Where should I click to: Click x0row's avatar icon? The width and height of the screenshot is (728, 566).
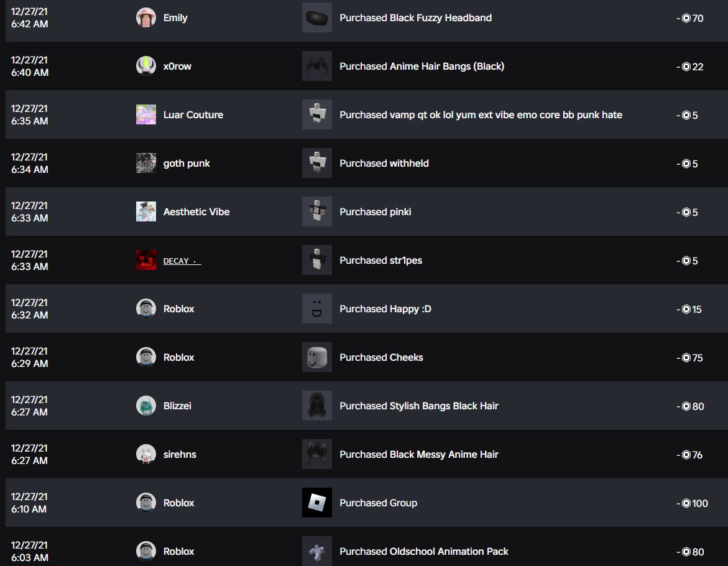point(145,66)
